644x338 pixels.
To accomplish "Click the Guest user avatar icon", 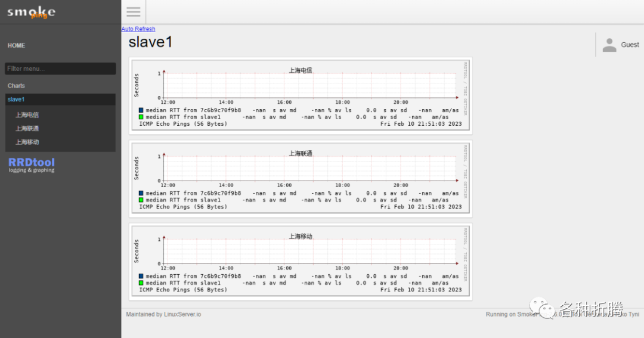I will point(609,45).
